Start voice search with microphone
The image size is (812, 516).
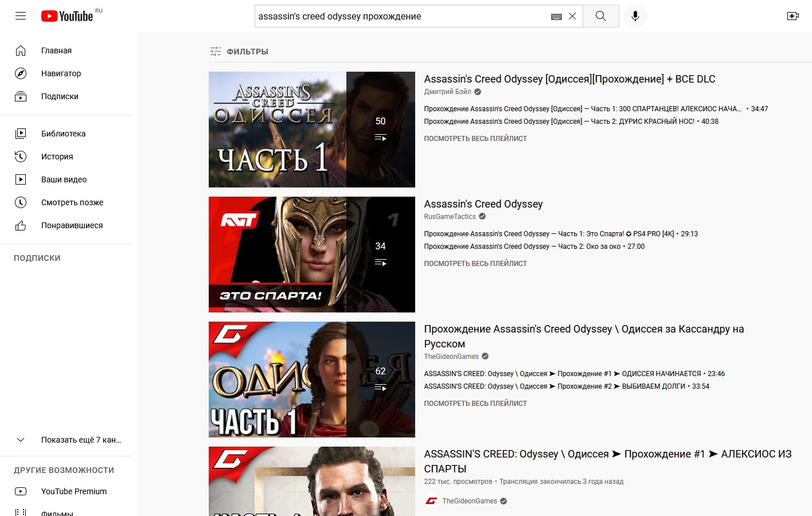point(635,16)
